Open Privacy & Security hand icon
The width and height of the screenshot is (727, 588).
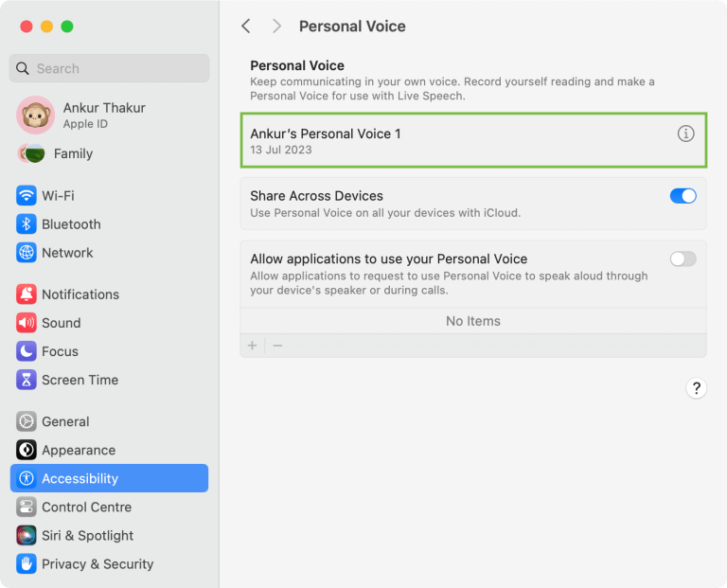[x=27, y=564]
